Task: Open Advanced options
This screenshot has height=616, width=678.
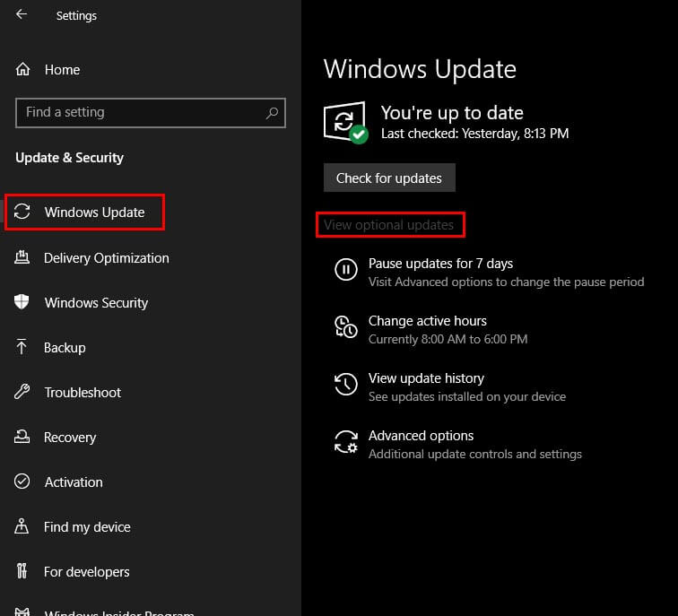Action: pyautogui.click(x=422, y=436)
